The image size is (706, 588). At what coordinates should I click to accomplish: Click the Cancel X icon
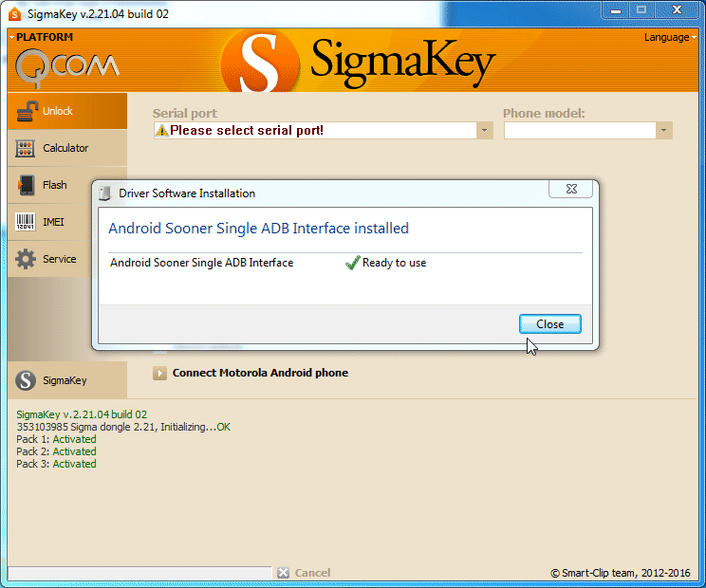click(x=283, y=573)
